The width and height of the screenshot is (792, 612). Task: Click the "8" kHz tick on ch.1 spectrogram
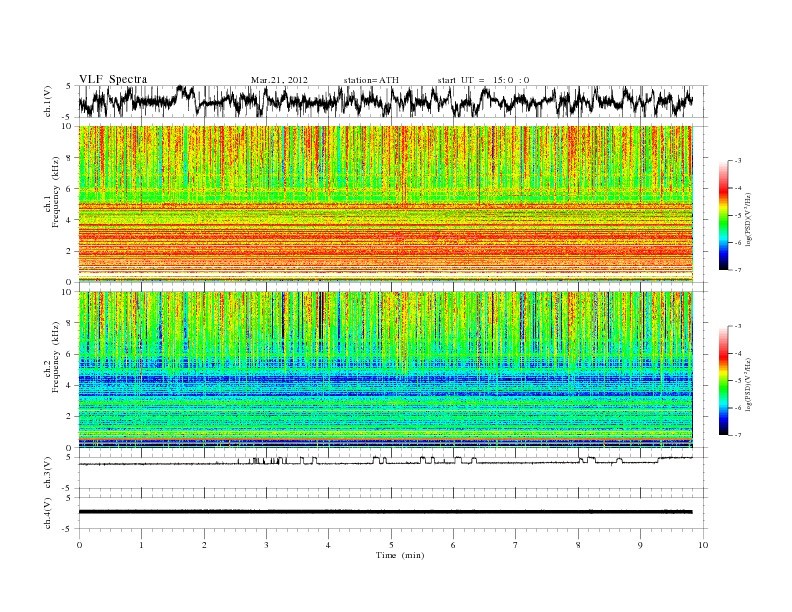70,158
